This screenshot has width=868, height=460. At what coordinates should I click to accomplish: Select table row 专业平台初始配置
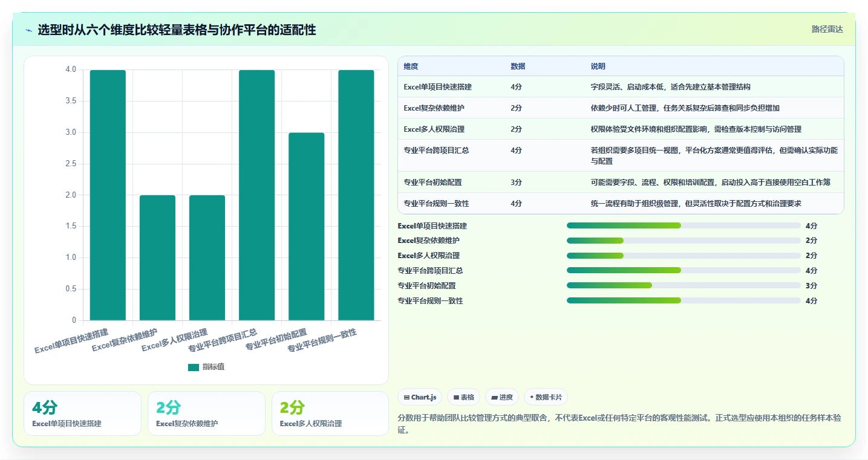pos(621,182)
